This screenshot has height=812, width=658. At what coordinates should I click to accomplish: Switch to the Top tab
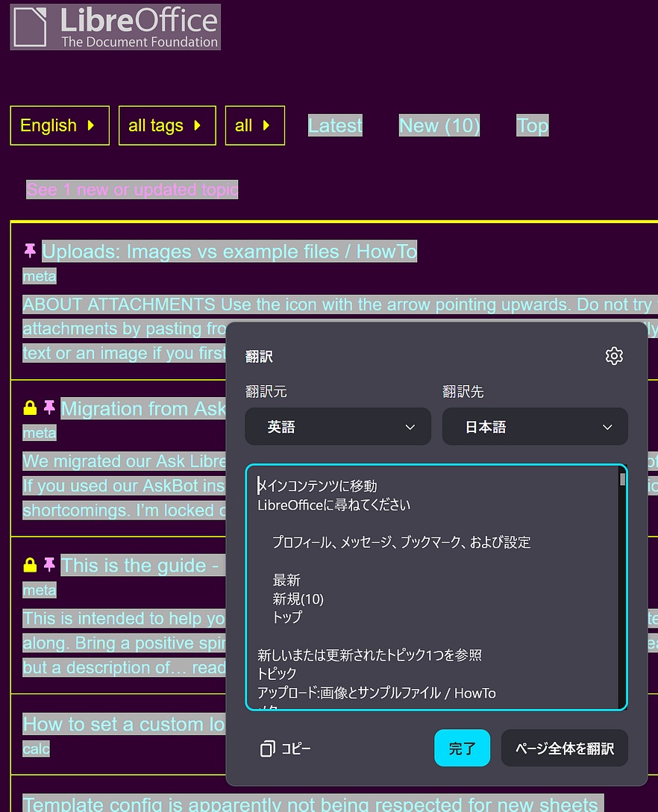[x=532, y=125]
